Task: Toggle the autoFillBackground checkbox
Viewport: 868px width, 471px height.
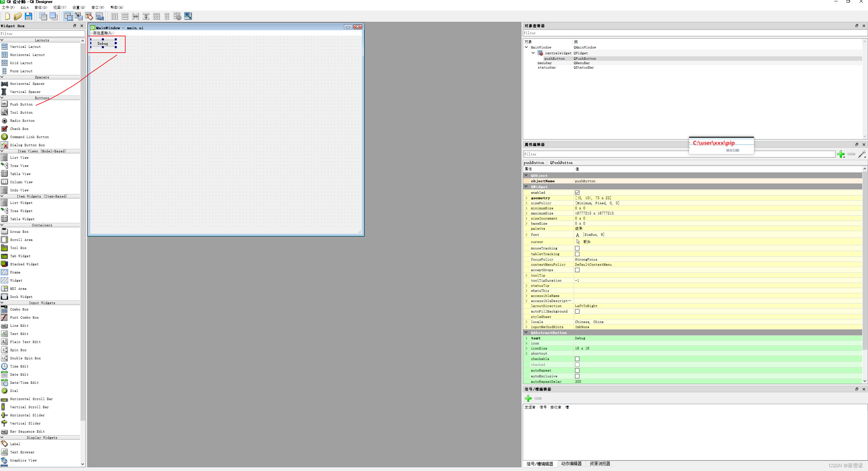Action: (x=577, y=312)
